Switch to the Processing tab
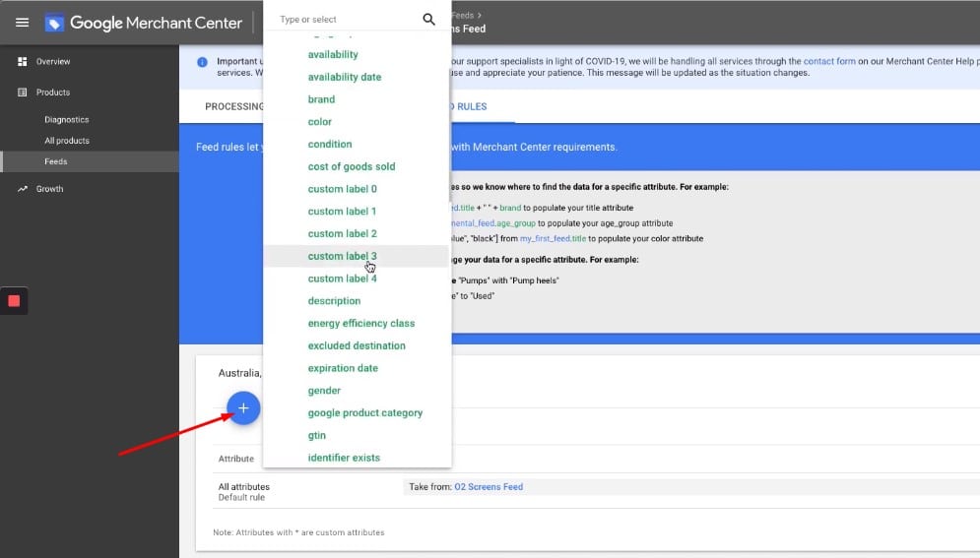 234,106
